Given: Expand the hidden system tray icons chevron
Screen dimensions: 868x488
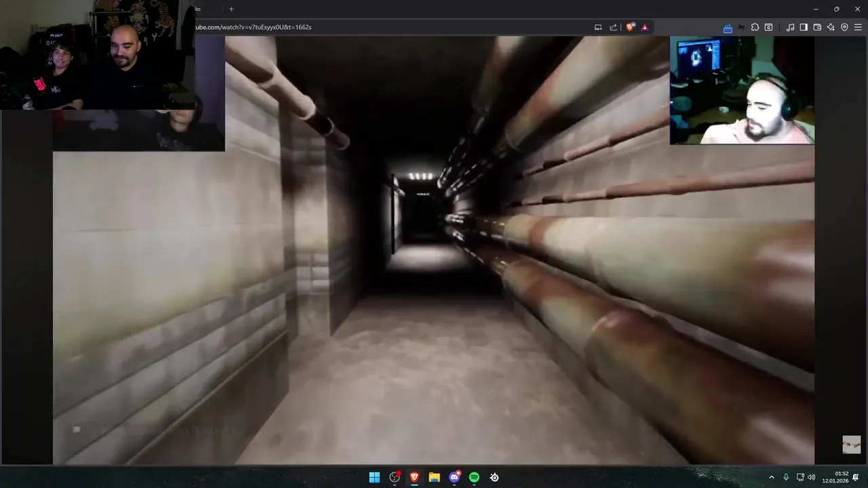Looking at the screenshot, I should click(771, 477).
